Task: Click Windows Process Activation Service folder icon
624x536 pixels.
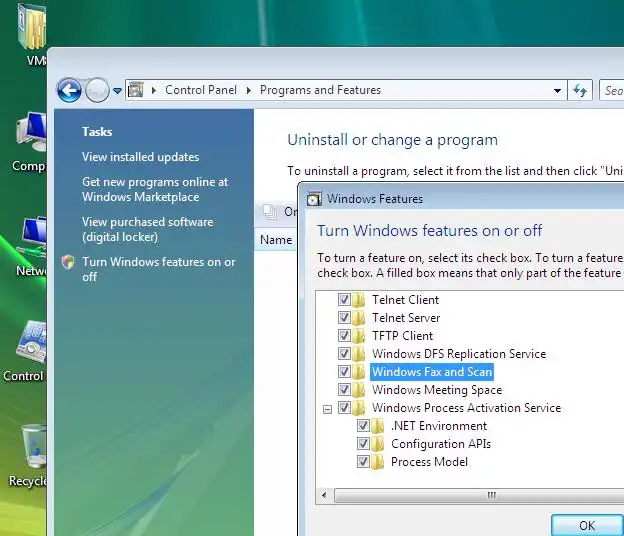Action: pos(359,407)
